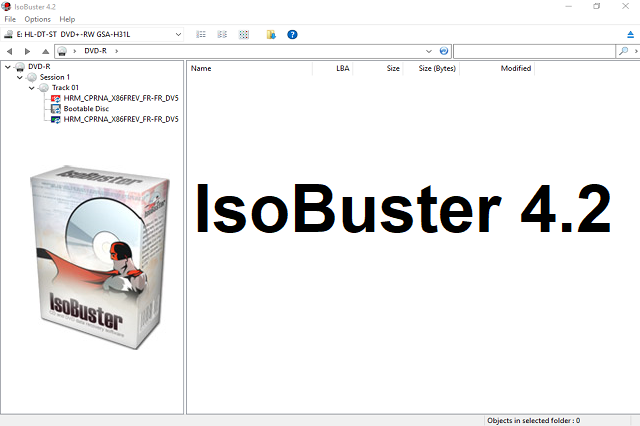The image size is (640, 426).
Task: Collapse the Track 01 tree node
Action: click(32, 88)
